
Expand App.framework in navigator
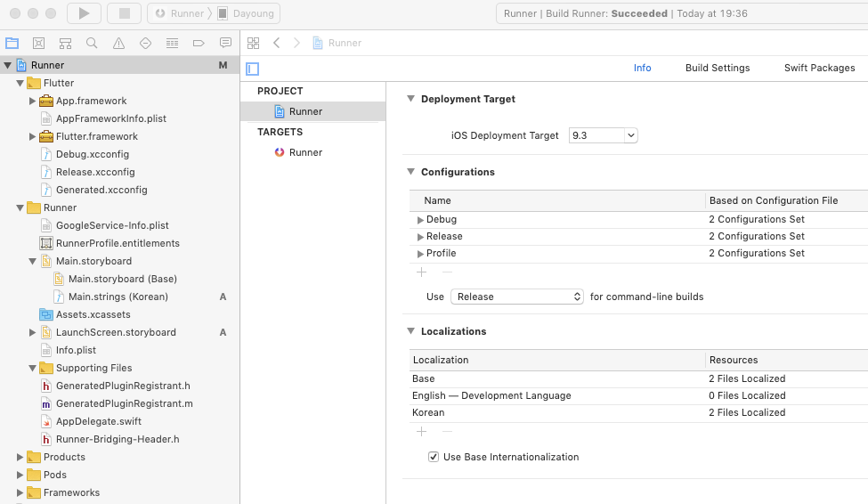(32, 101)
